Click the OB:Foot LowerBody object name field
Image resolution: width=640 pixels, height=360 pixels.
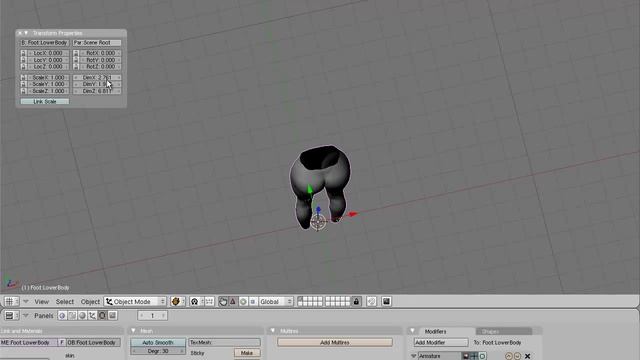click(x=93, y=342)
